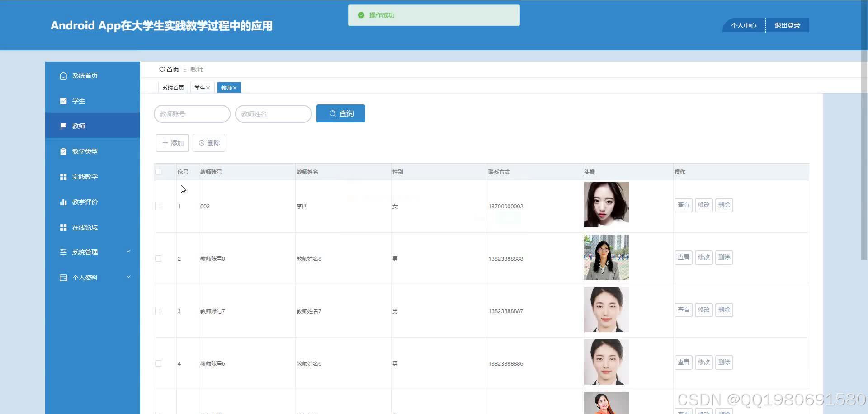Click 修改 for teacher 李四
868x414 pixels.
click(x=704, y=205)
